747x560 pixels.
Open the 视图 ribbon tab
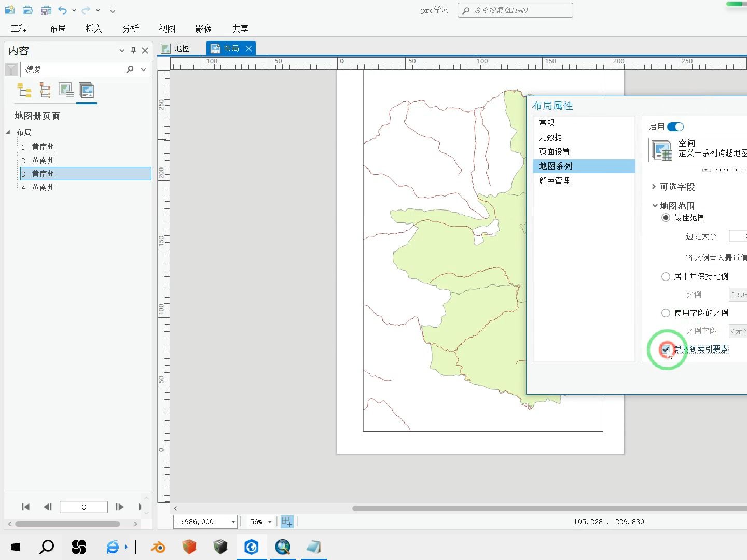(x=167, y=29)
